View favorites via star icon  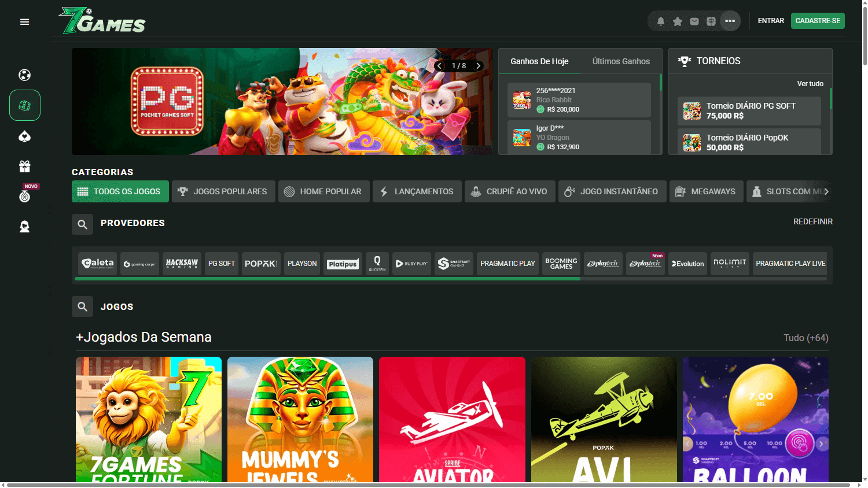[x=677, y=20]
